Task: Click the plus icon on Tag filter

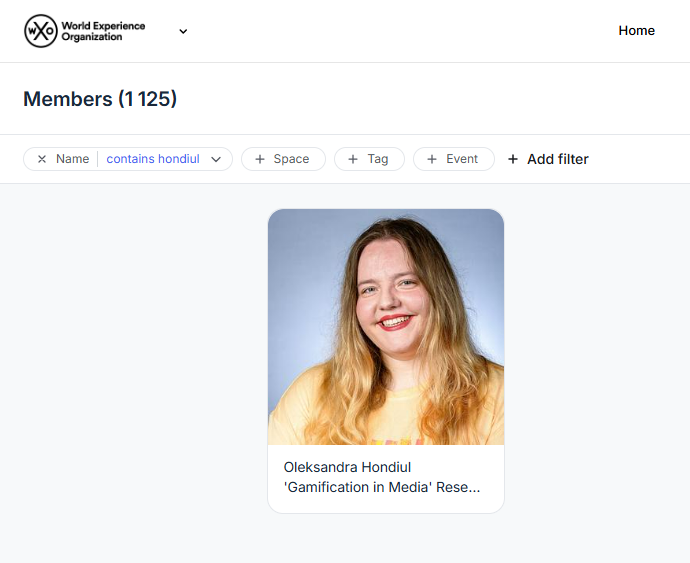Action: tap(353, 159)
